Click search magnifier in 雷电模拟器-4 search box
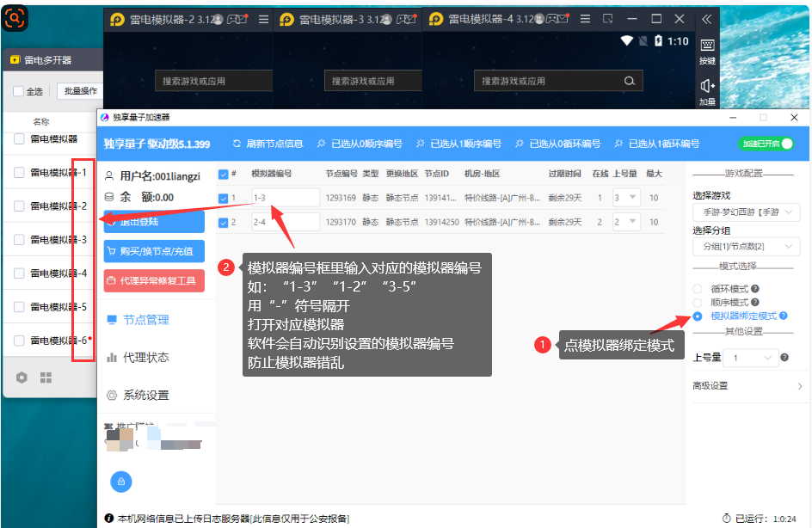Screen dimensions: 812x528 [629, 81]
